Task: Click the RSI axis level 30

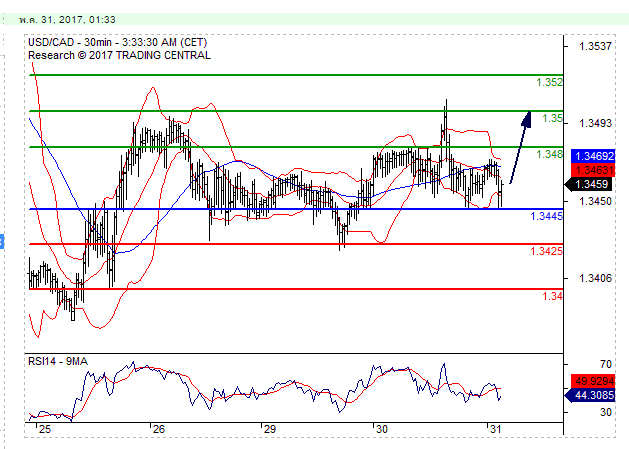Action: 606,412
